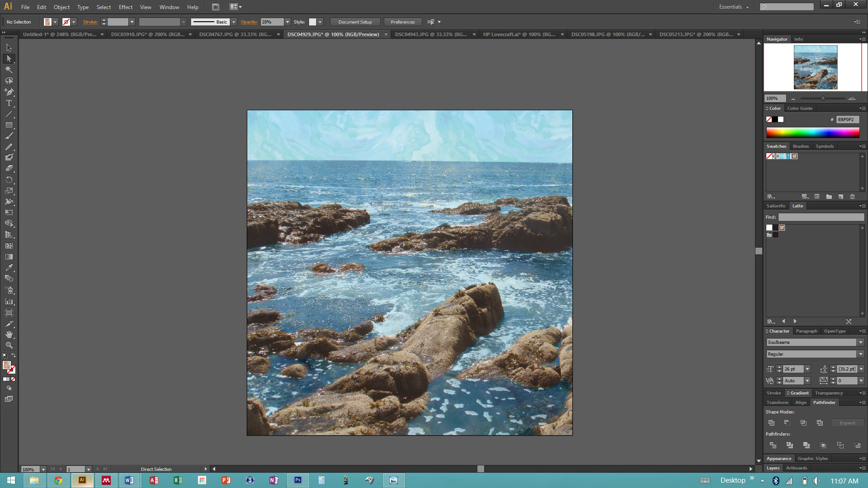The image size is (868, 488).
Task: Reset to default fill and stroke
Action: pos(5,356)
